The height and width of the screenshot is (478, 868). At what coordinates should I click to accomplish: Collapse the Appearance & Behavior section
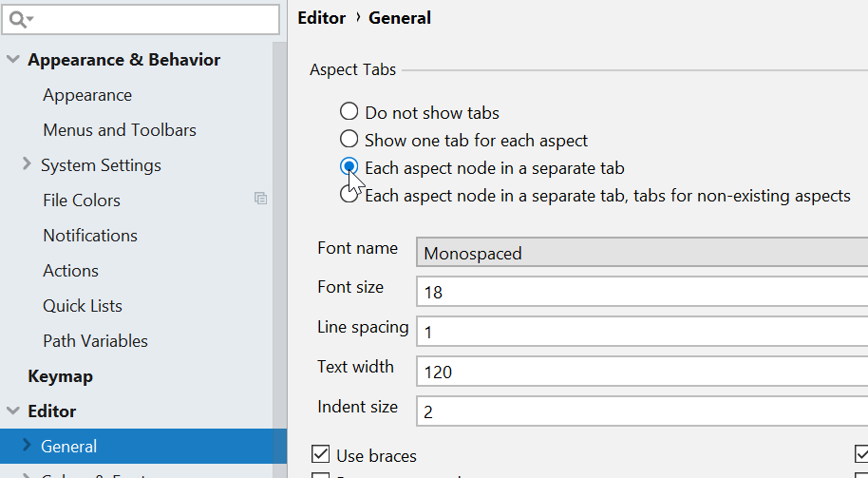pos(13,60)
